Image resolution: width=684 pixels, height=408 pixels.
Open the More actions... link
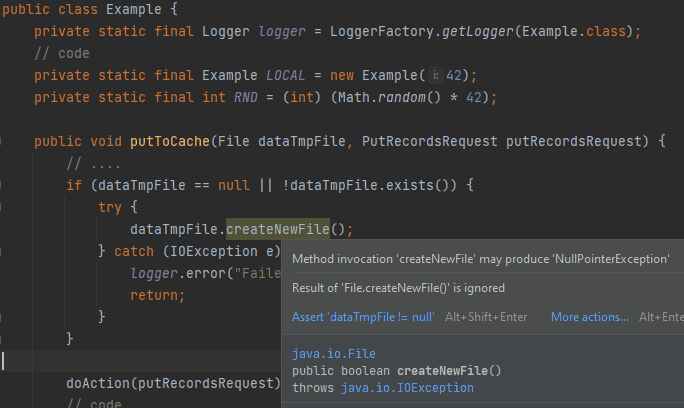[590, 317]
